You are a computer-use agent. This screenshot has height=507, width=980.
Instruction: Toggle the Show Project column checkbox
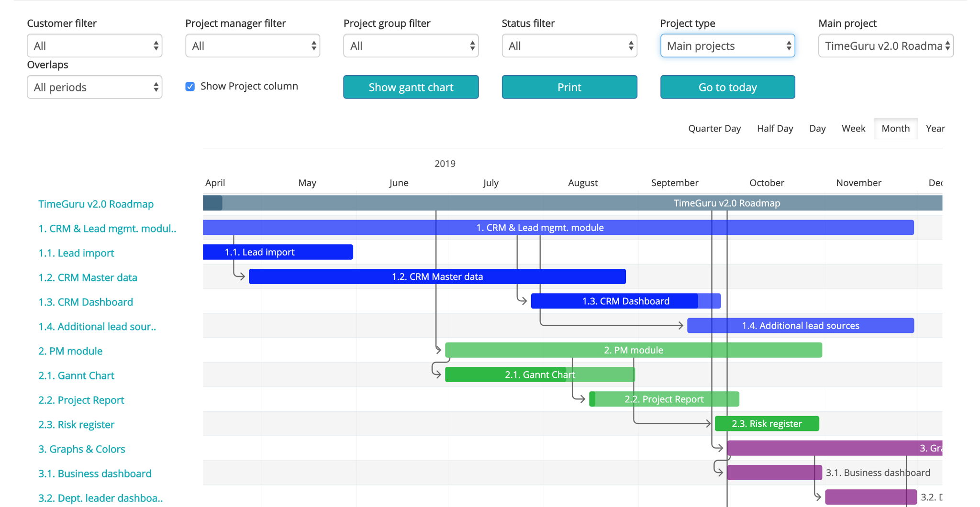coord(190,87)
